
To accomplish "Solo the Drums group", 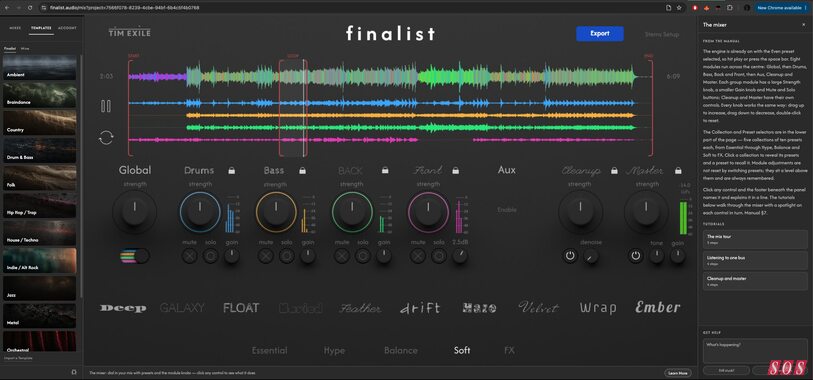I will [211, 256].
